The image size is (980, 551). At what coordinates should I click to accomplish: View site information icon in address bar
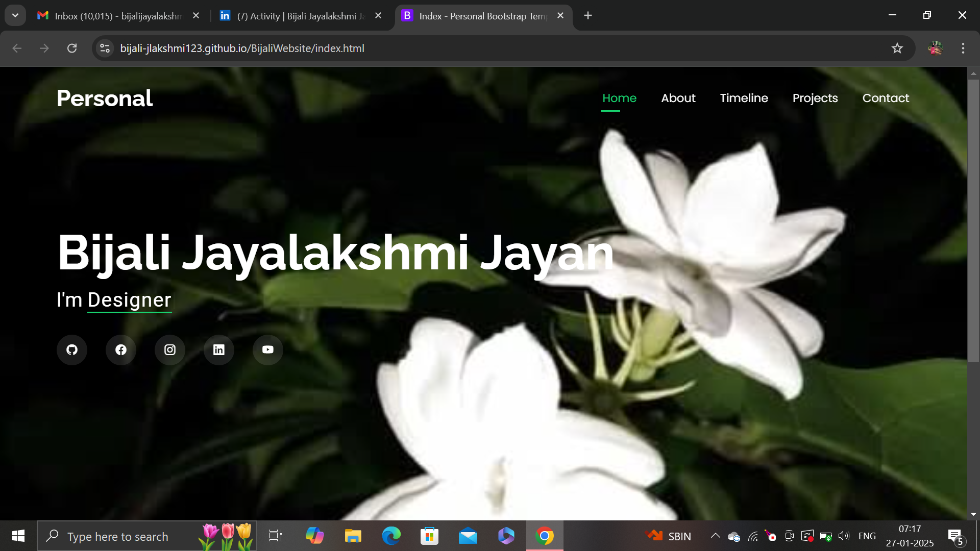[105, 48]
